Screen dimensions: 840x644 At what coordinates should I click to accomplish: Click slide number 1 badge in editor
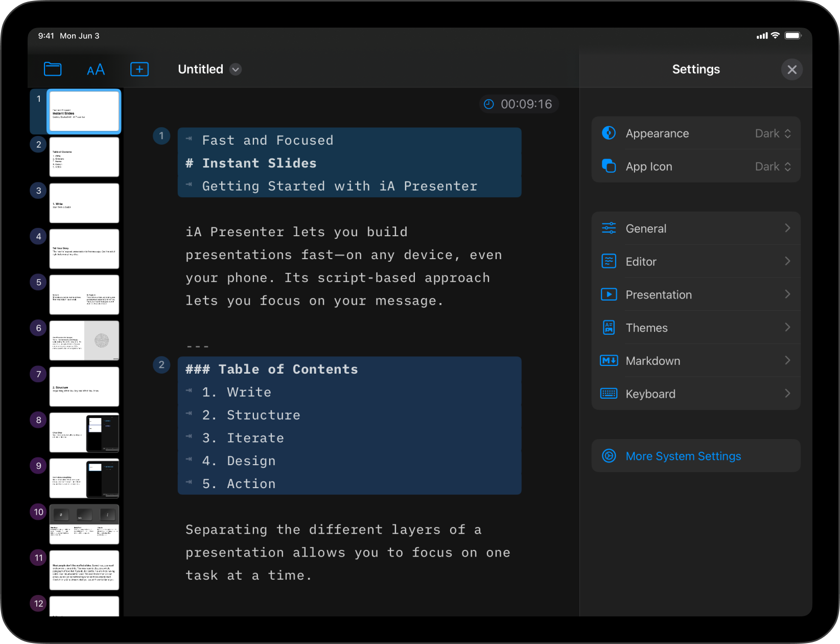pyautogui.click(x=161, y=136)
